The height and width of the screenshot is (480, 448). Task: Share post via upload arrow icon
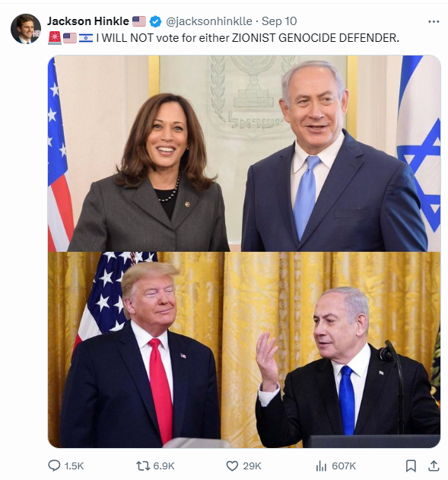(434, 466)
